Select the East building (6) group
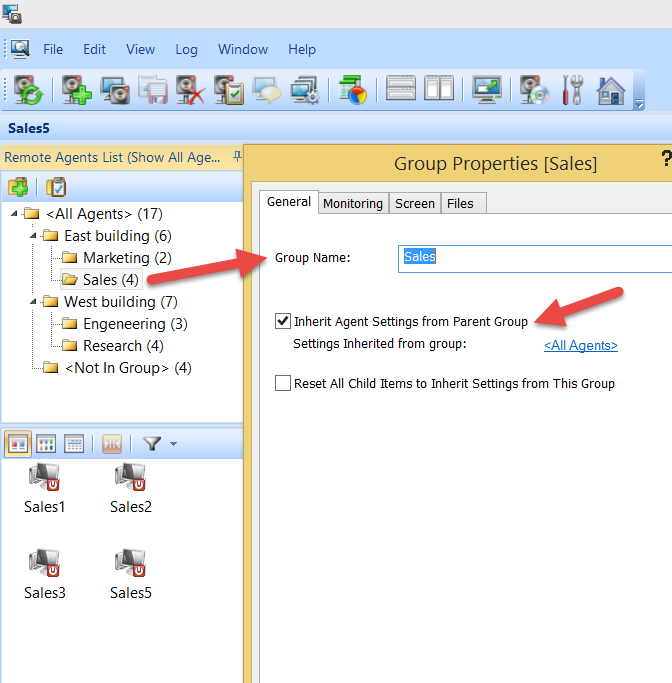The width and height of the screenshot is (672, 683). point(118,236)
